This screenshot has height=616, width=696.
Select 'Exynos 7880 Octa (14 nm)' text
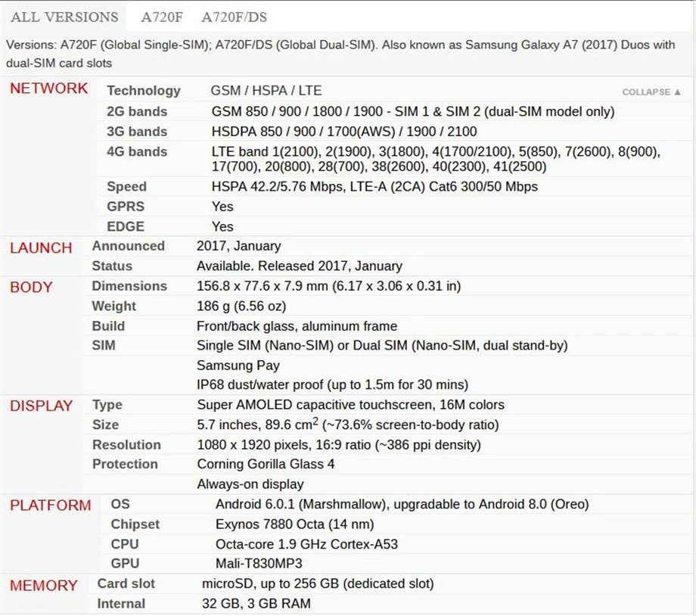[x=295, y=524]
